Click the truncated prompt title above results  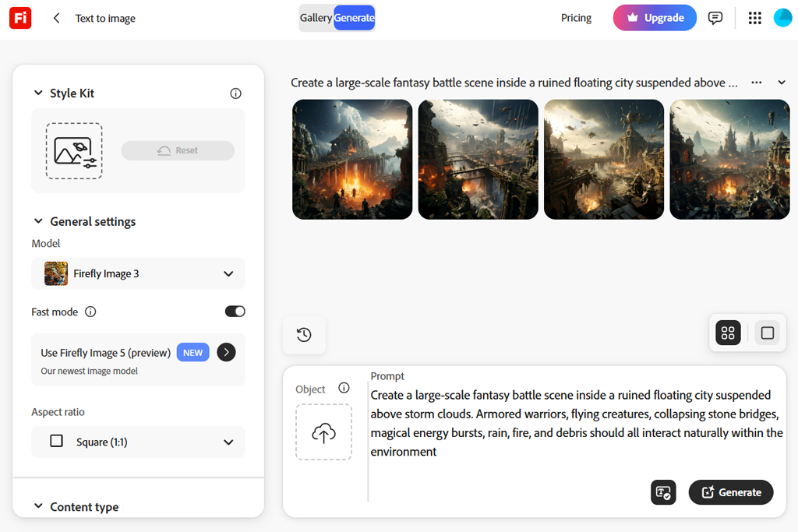pos(514,83)
